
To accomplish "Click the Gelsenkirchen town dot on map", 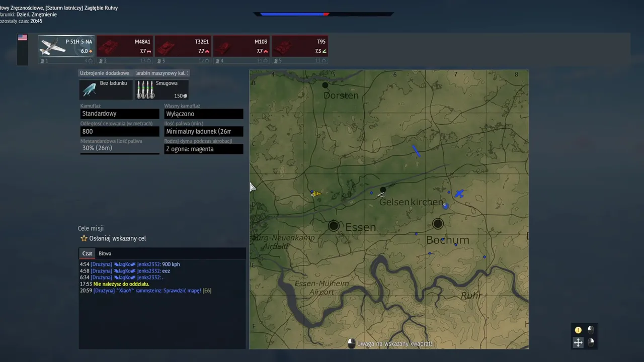I will pyautogui.click(x=383, y=190).
